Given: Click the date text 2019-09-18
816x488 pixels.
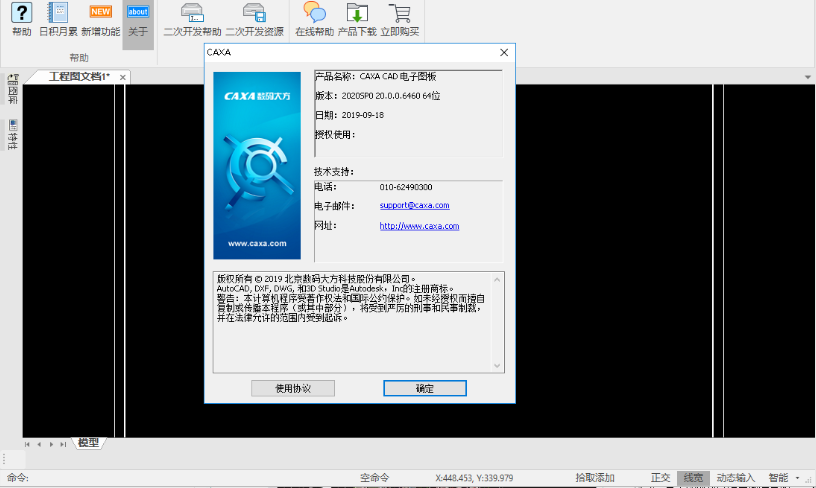Looking at the screenshot, I should (x=363, y=115).
